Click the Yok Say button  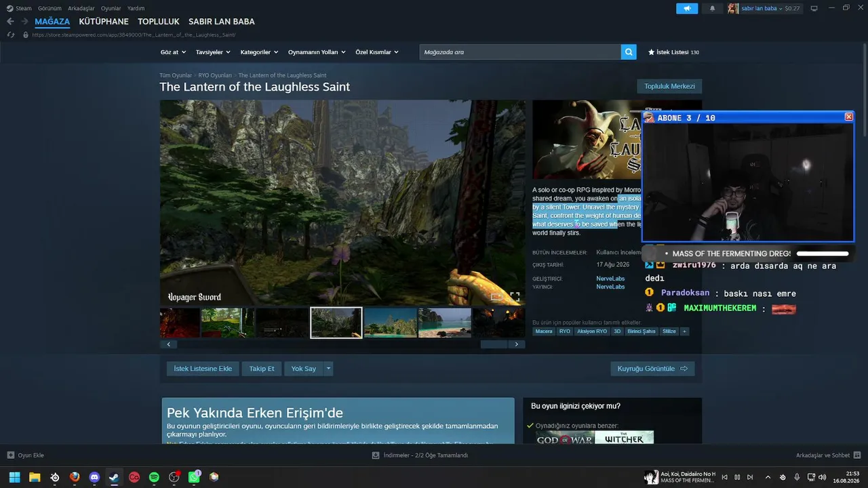point(304,369)
